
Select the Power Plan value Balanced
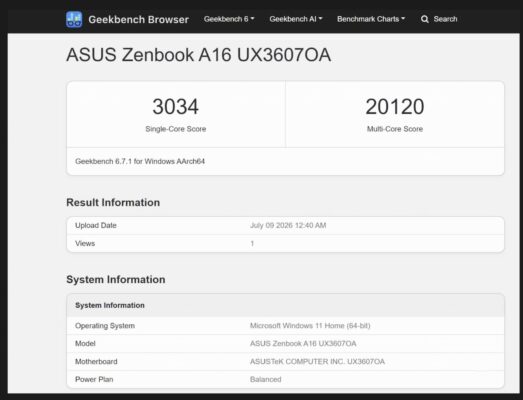coord(266,379)
